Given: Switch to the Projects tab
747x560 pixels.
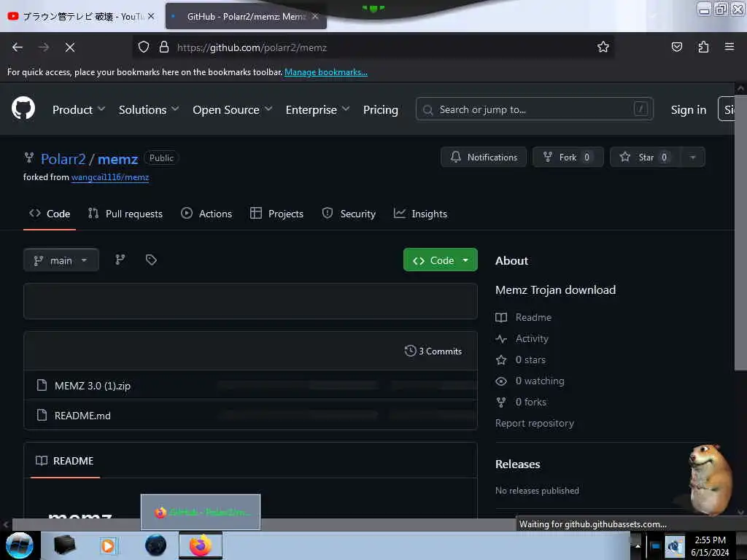Looking at the screenshot, I should [x=276, y=214].
